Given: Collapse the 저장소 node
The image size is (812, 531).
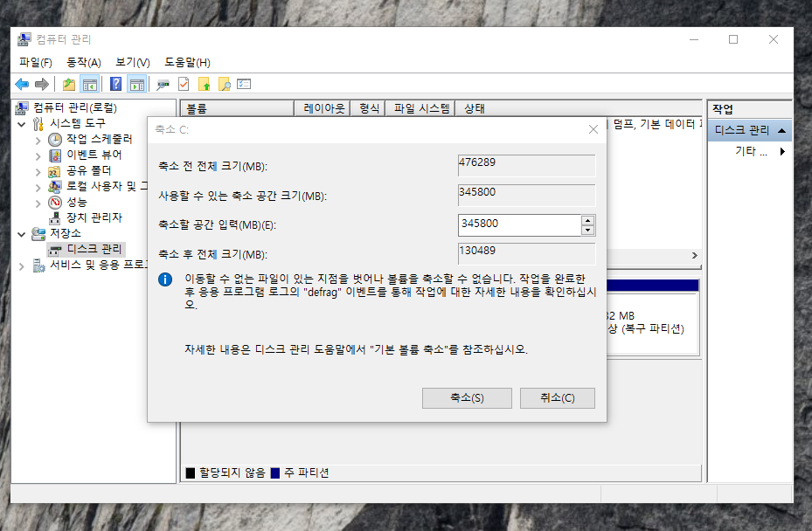Looking at the screenshot, I should [22, 234].
